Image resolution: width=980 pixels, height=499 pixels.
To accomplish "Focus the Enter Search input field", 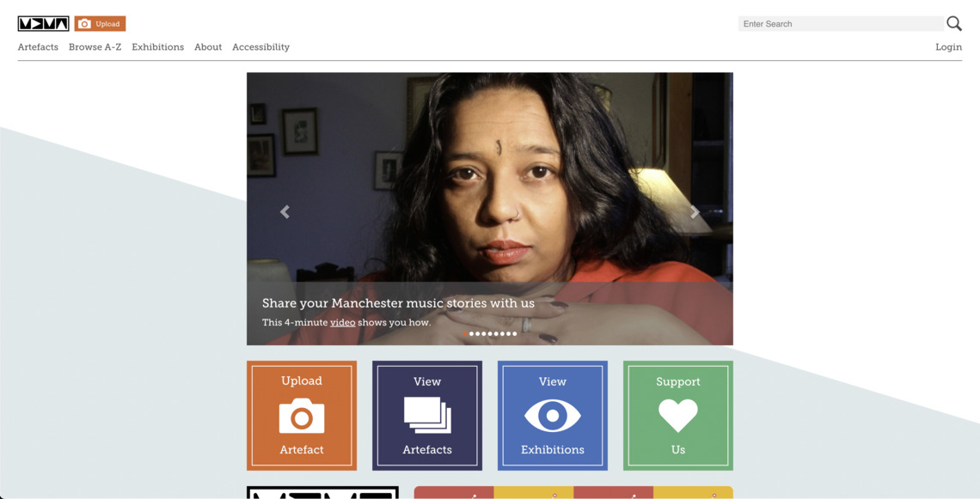I will [x=841, y=24].
